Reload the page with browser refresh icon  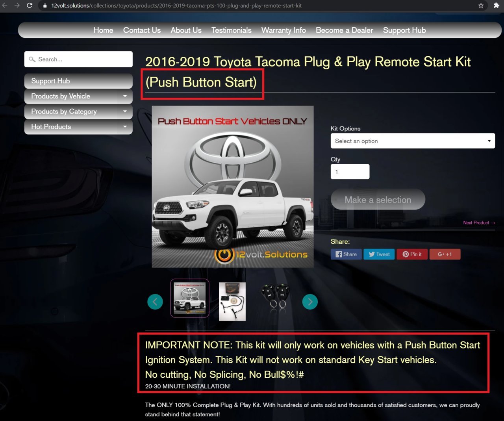pos(30,6)
